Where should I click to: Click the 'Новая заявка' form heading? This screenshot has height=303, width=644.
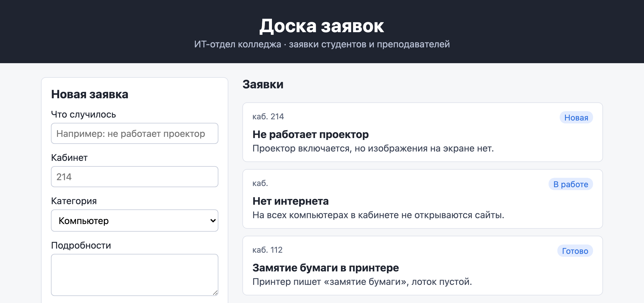pyautogui.click(x=90, y=94)
